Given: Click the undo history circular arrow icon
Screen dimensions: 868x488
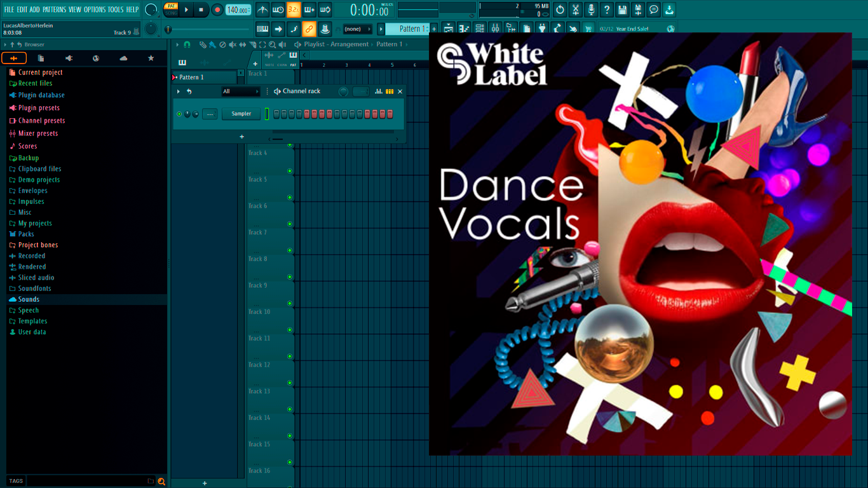Looking at the screenshot, I should (560, 10).
